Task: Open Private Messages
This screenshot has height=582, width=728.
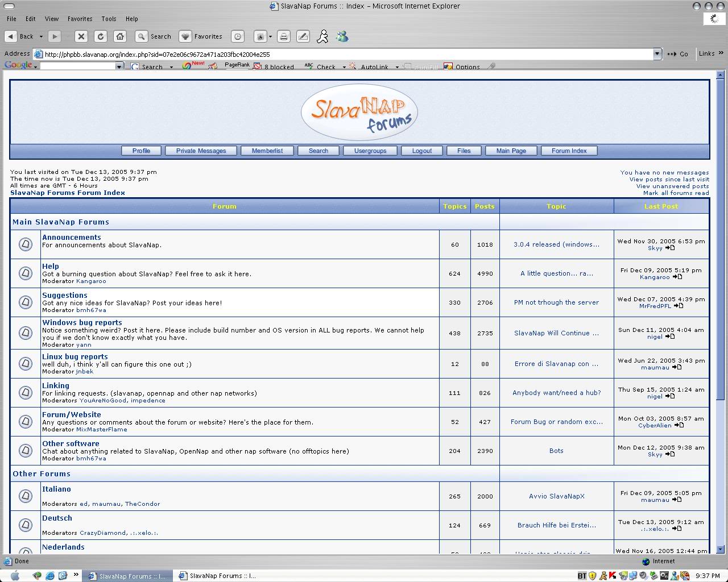Action: [x=201, y=151]
